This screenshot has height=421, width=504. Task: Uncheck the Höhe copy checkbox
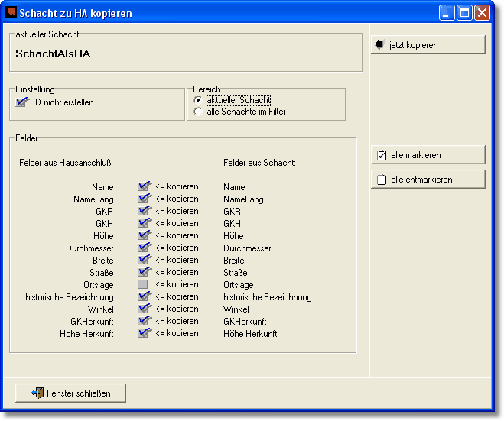[x=144, y=235]
